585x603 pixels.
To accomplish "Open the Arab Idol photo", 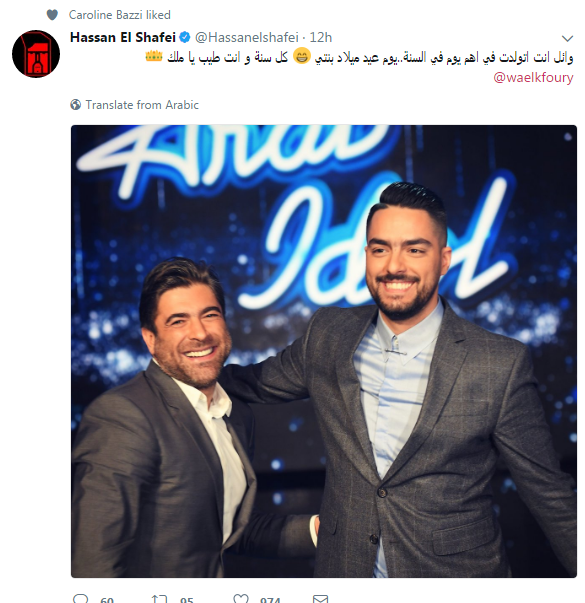I will [324, 351].
